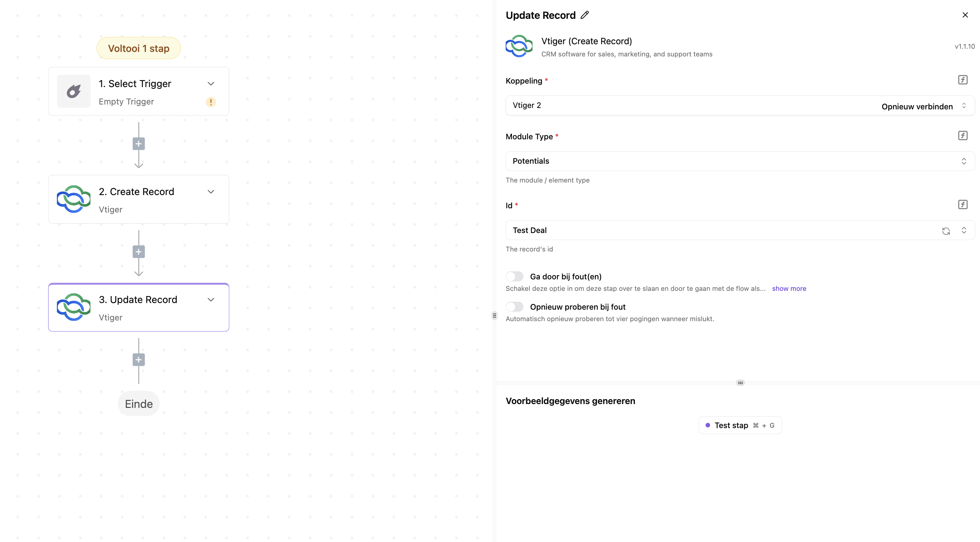Screen dimensions: 980x542
Task: Close the Update Record panel
Action: tap(965, 15)
